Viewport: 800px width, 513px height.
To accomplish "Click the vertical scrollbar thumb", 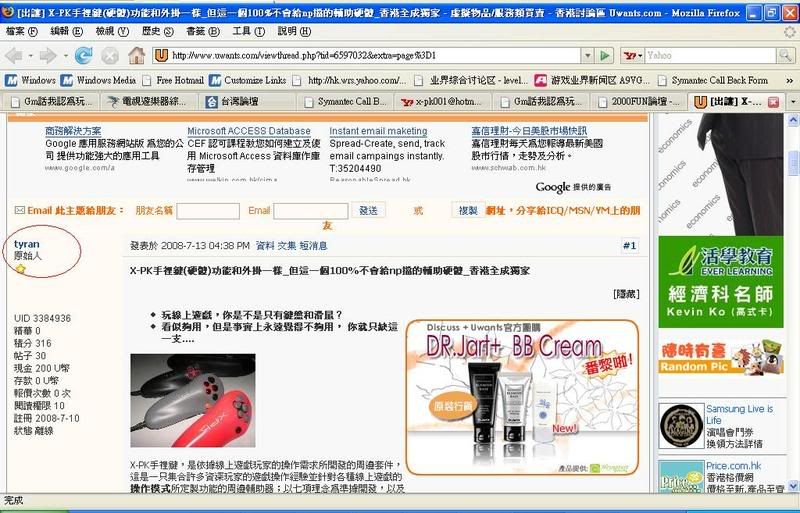I will (x=793, y=163).
